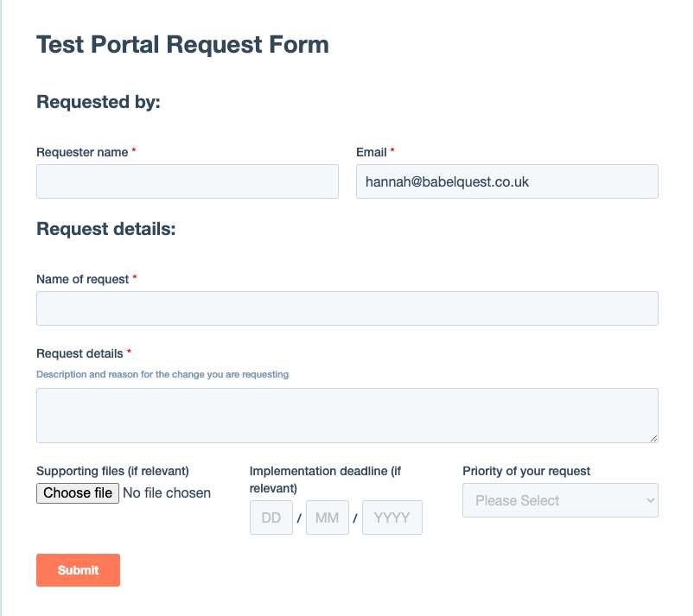Click the MM month field
Image resolution: width=694 pixels, height=616 pixels.
[x=327, y=518]
